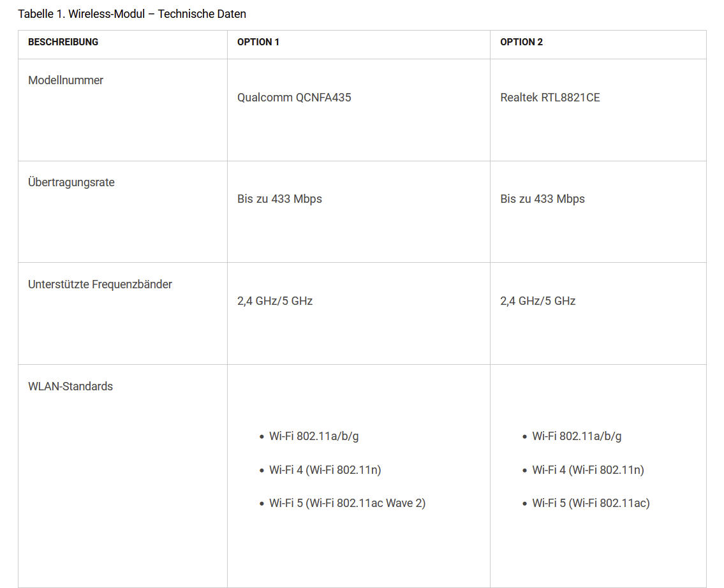Click Option 1 Bis zu 433 Mbps
This screenshot has height=588, width=724.
pyautogui.click(x=280, y=199)
